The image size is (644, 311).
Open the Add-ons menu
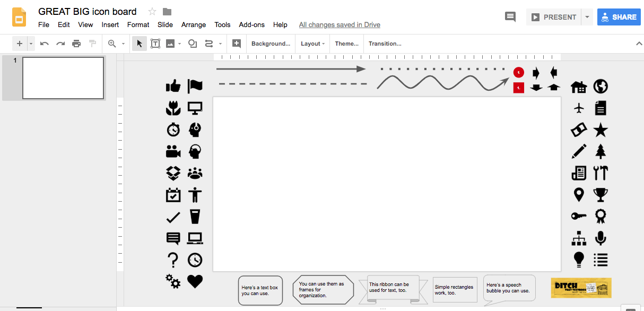pyautogui.click(x=251, y=24)
